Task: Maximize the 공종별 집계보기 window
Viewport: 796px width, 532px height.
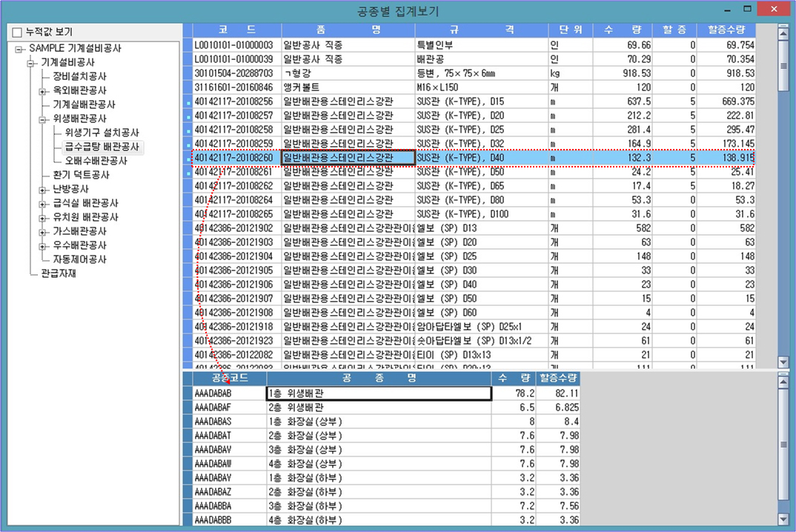Action: [749, 10]
